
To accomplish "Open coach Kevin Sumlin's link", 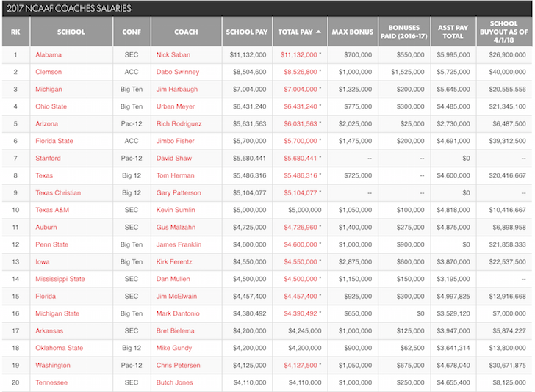I will click(x=176, y=210).
